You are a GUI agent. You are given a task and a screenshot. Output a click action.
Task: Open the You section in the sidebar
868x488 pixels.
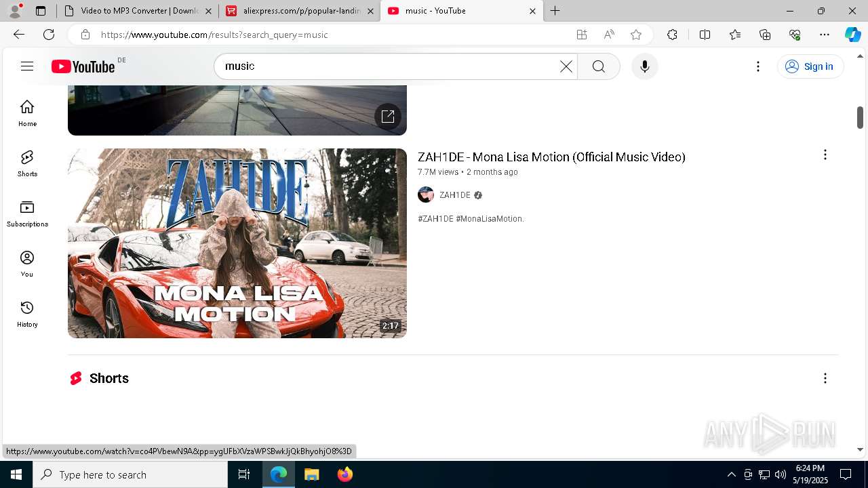click(x=27, y=264)
